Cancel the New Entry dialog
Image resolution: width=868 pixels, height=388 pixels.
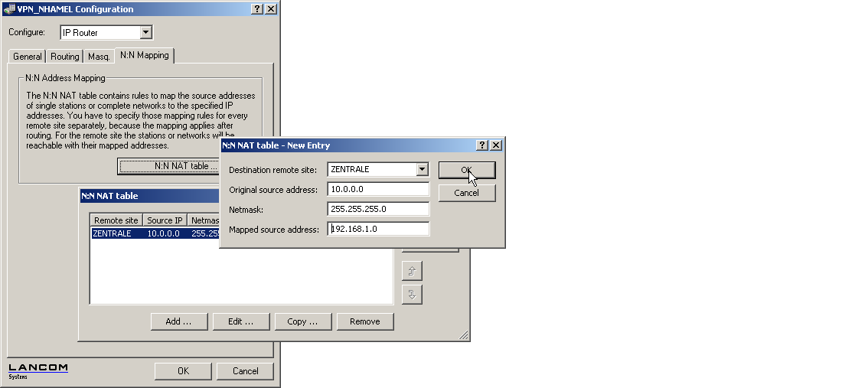[466, 193]
